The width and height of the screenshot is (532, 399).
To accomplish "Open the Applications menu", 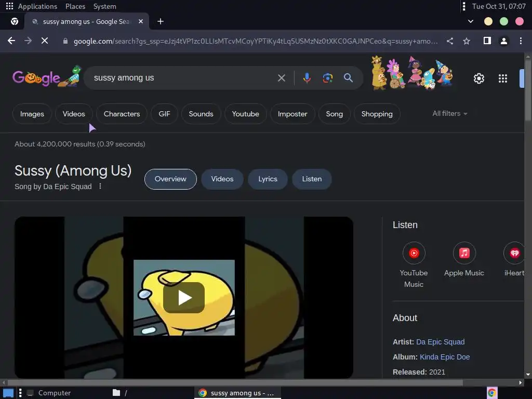I will [x=37, y=6].
